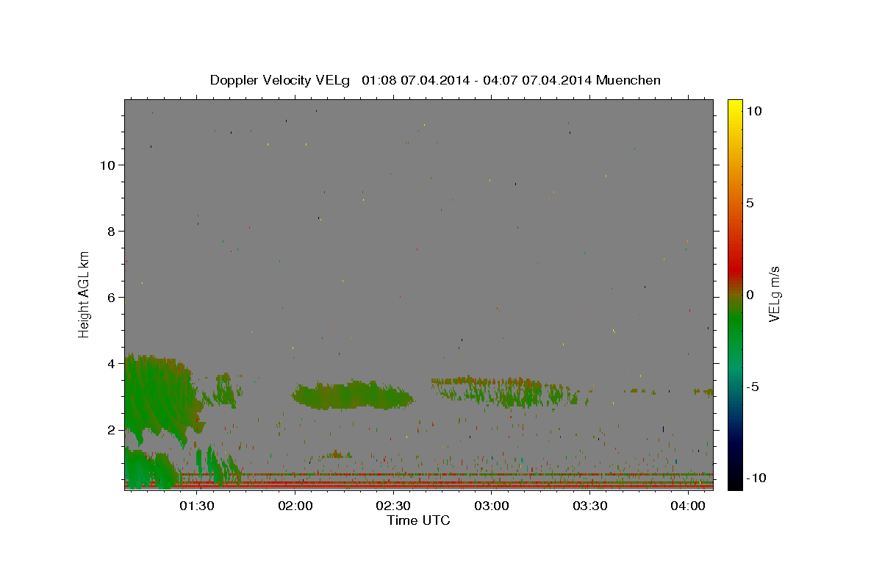This screenshot has width=882, height=588.
Task: Click the end time '04:07 07.04.2014' in title
Action: (x=536, y=80)
